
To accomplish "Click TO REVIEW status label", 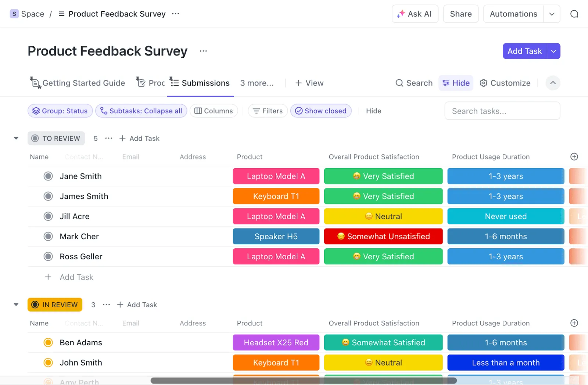I will 56,138.
